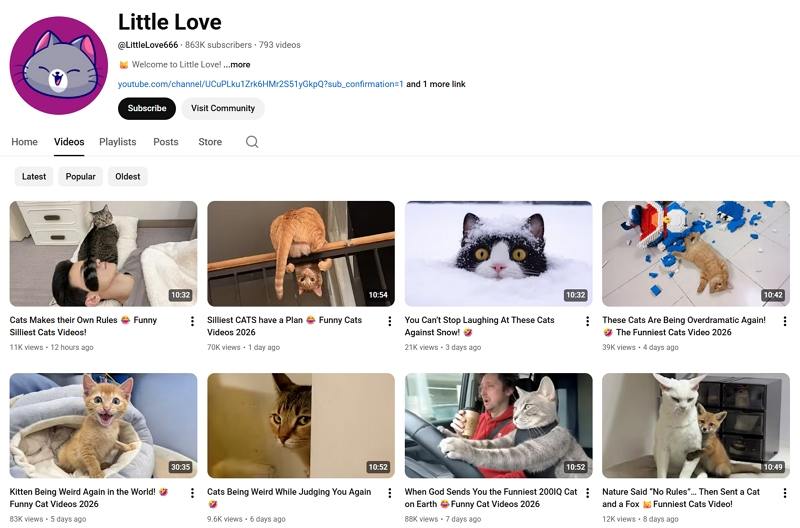The width and height of the screenshot is (800, 528).
Task: Click '70K views • 1 day ago' text
Action: (x=243, y=347)
